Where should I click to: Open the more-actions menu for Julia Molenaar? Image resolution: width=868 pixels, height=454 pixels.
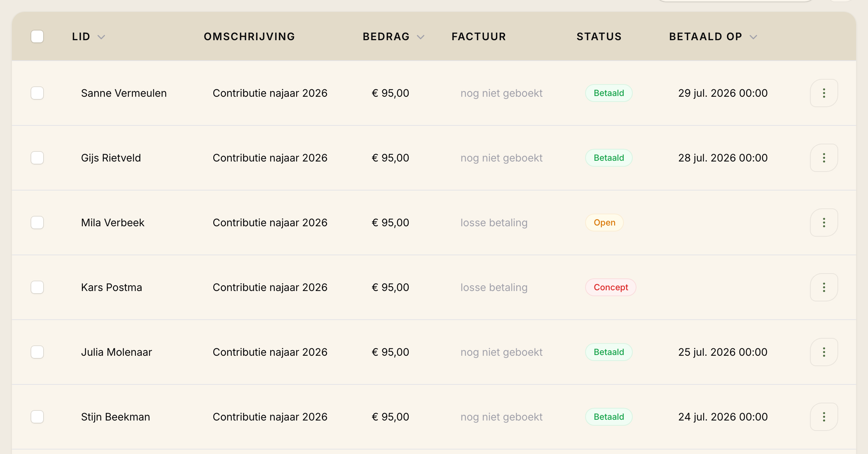pos(824,352)
